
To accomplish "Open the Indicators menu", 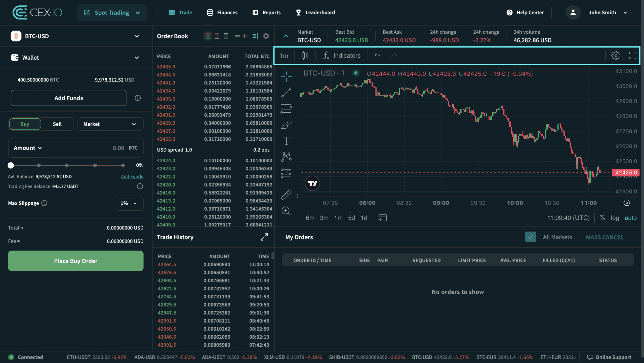I will point(342,56).
